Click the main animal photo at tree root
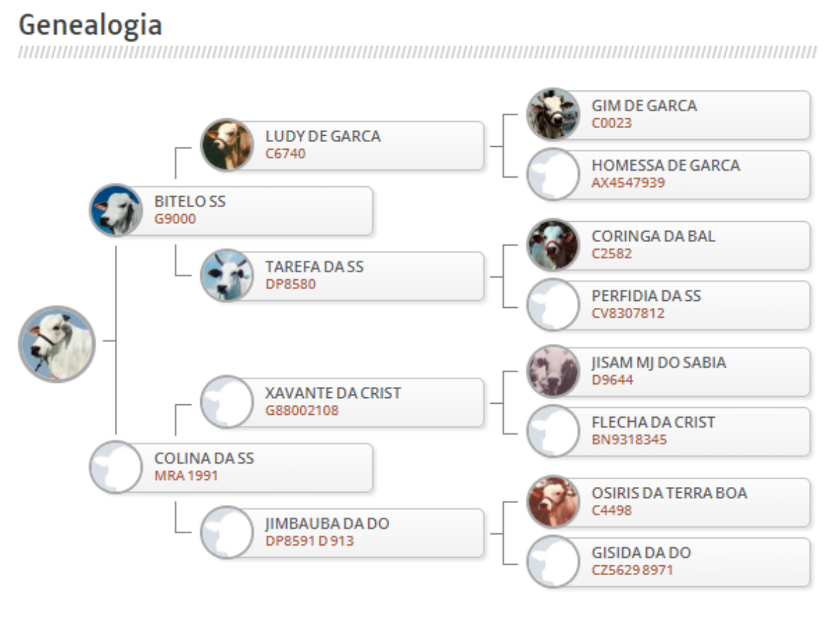 [57, 344]
